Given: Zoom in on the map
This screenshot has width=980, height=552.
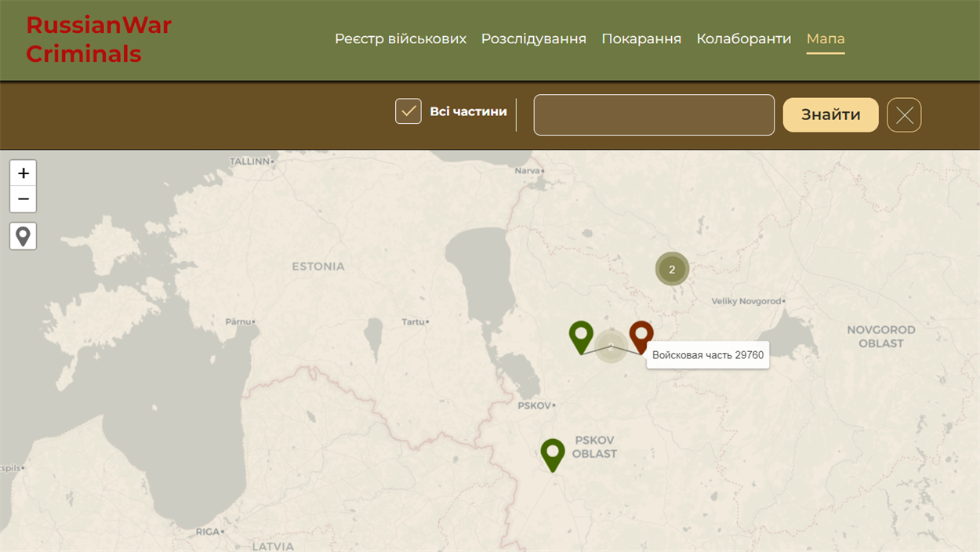Looking at the screenshot, I should click(x=23, y=173).
